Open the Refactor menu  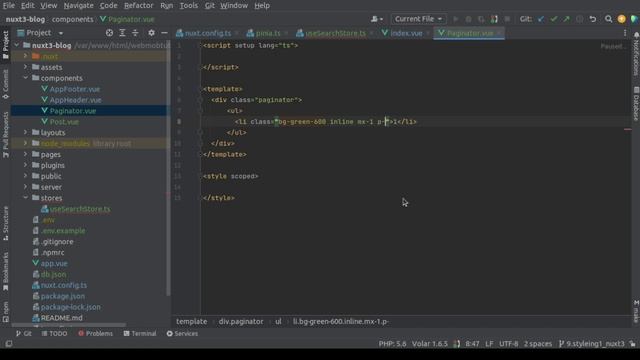coord(138,6)
